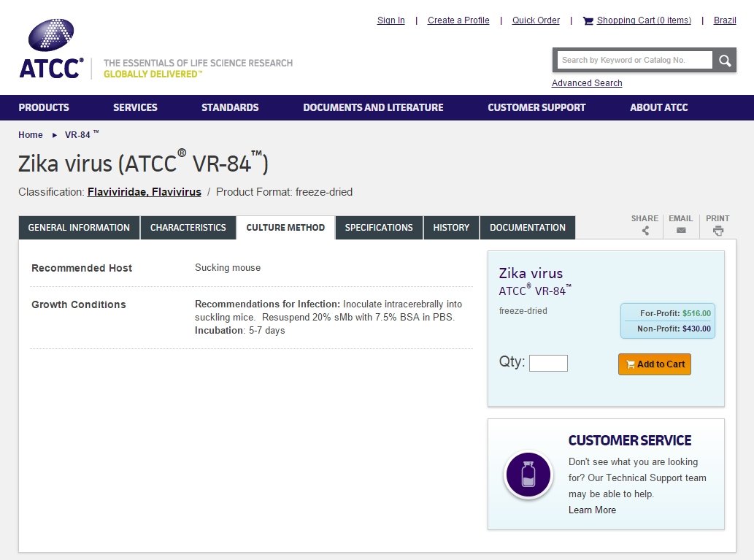This screenshot has height=560, width=754.
Task: Switch to History tab
Action: click(451, 228)
